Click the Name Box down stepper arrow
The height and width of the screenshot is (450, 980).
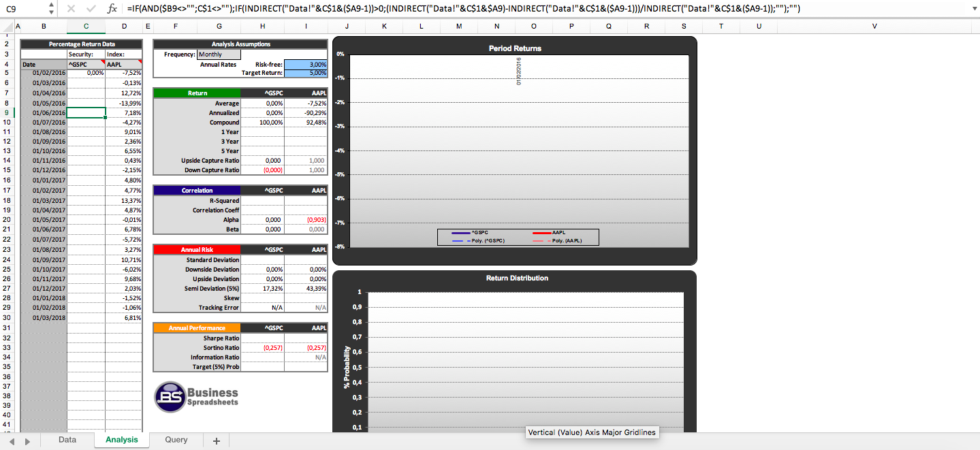[x=50, y=12]
